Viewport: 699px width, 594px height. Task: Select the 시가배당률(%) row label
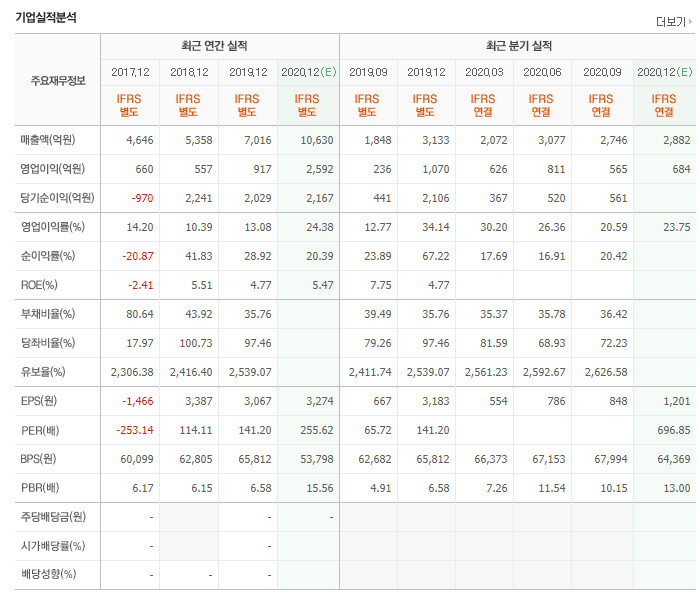tap(53, 546)
